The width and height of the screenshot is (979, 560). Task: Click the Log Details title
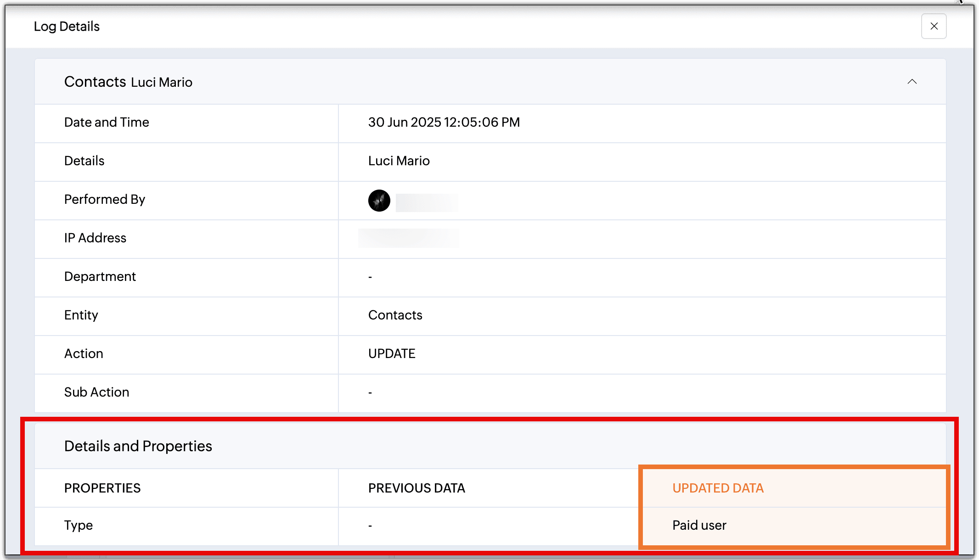coord(67,27)
